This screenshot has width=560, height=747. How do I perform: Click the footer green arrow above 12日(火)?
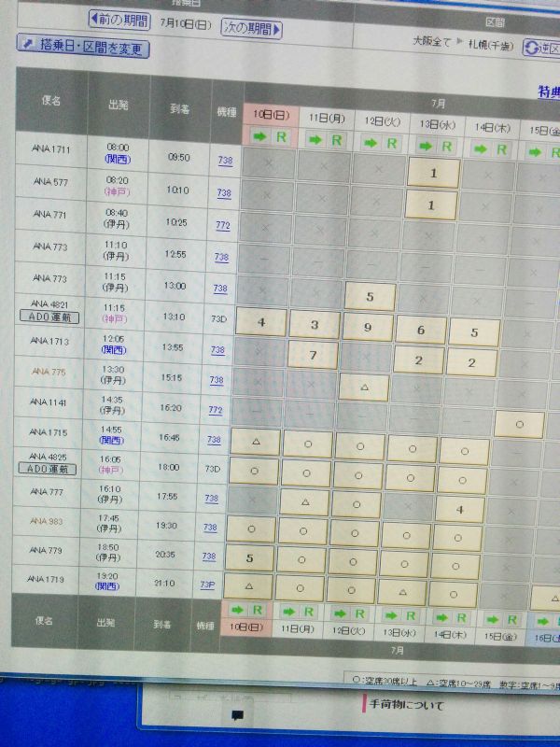pos(340,613)
